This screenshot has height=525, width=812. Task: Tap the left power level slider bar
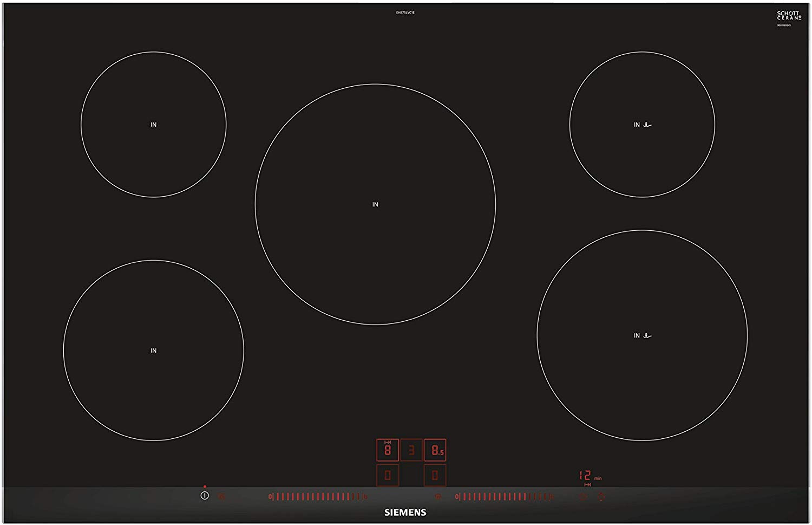coord(318,496)
